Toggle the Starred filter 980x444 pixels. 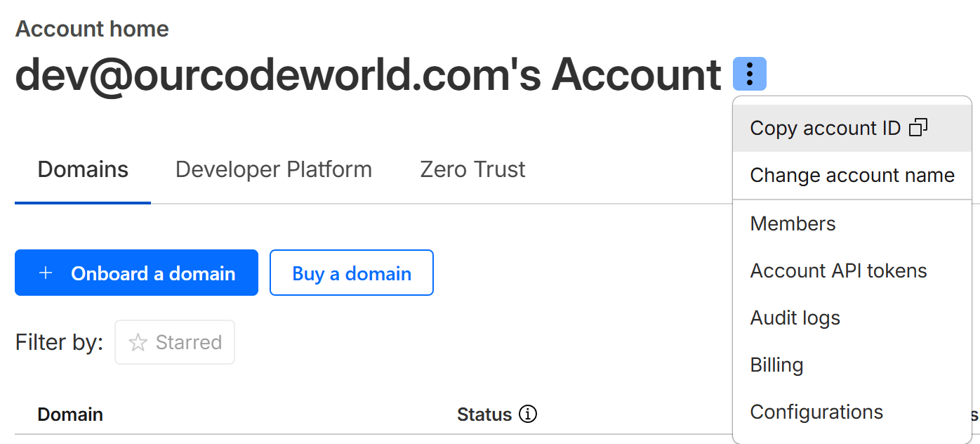[175, 343]
